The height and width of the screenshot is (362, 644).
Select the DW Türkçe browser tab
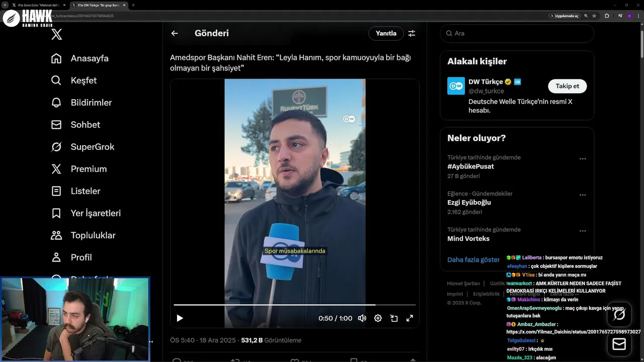pos(98,5)
